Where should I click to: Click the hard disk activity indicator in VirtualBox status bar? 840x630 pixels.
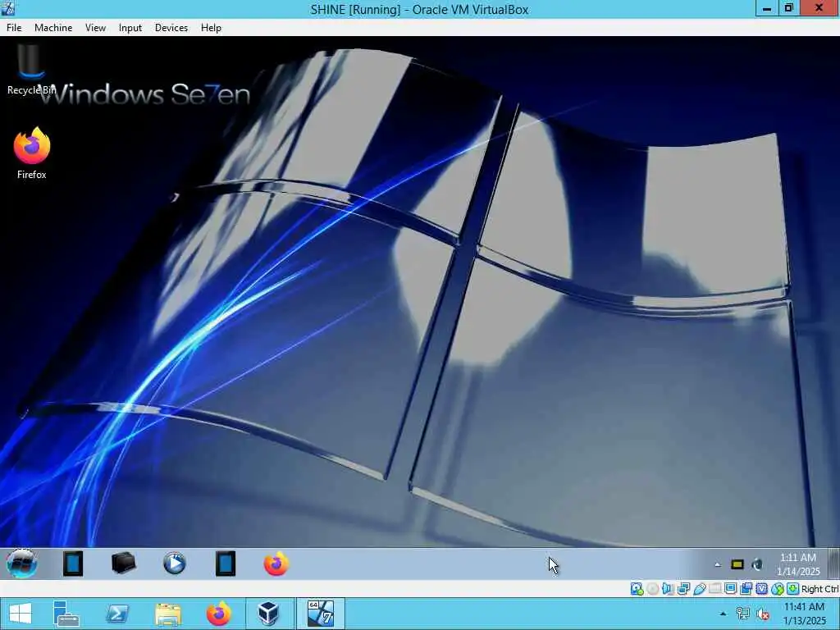(637, 589)
